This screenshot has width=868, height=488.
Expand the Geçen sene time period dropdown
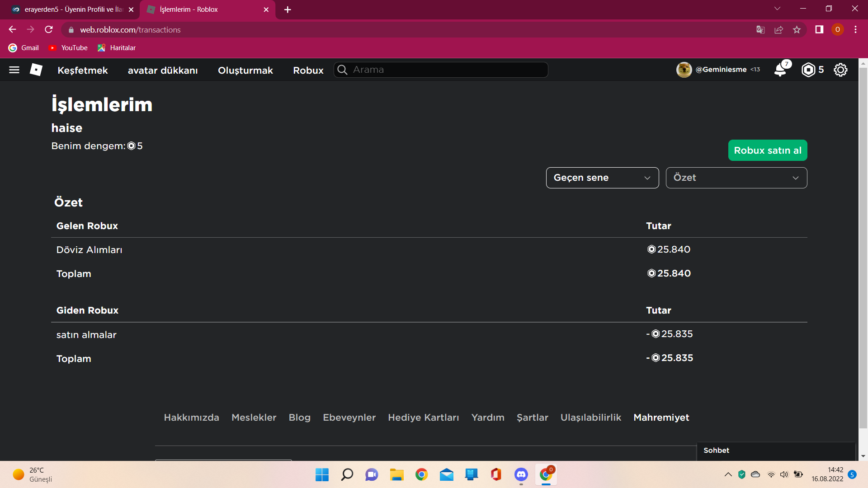coord(602,178)
